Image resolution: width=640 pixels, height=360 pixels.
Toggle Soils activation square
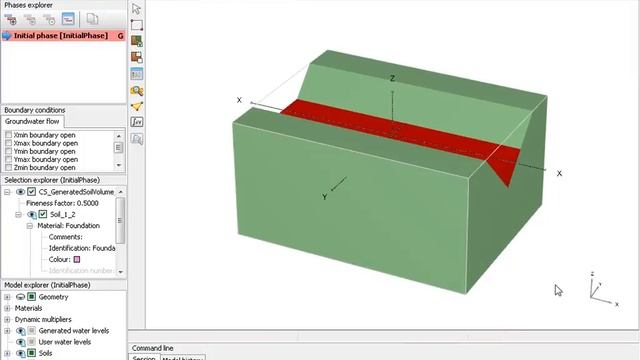[x=31, y=353]
